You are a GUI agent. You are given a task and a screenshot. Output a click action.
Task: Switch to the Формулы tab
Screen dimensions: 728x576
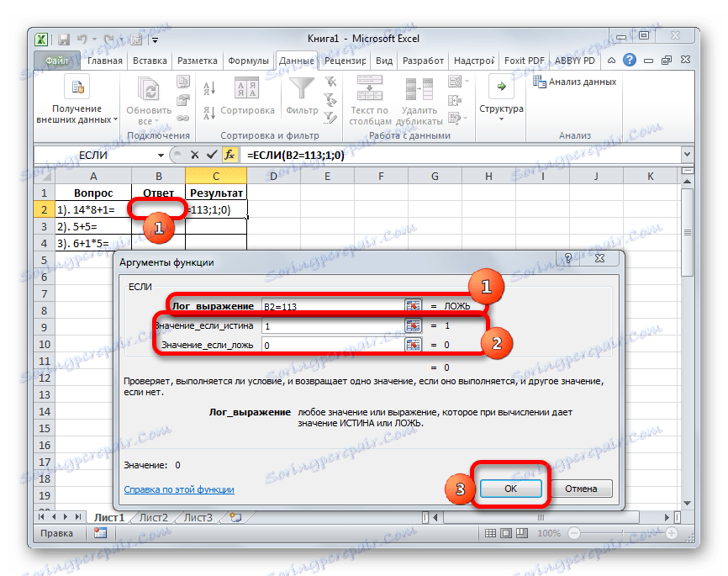[248, 61]
